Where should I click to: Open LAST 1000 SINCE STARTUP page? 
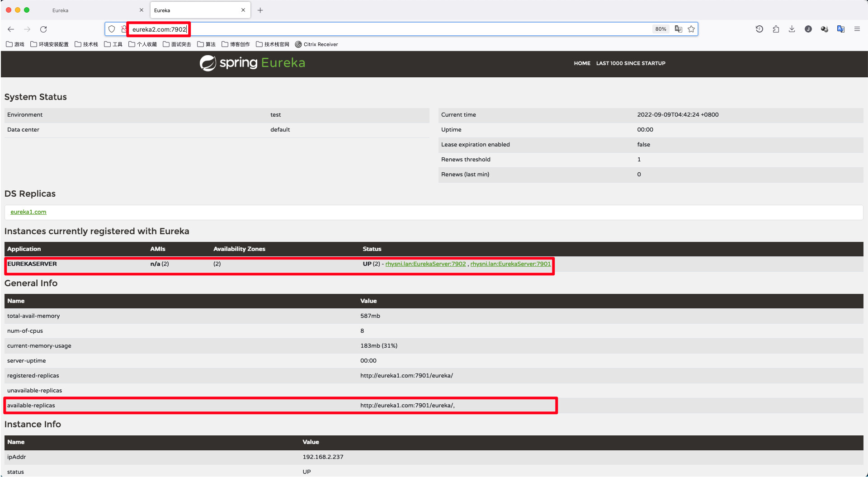[x=631, y=63]
